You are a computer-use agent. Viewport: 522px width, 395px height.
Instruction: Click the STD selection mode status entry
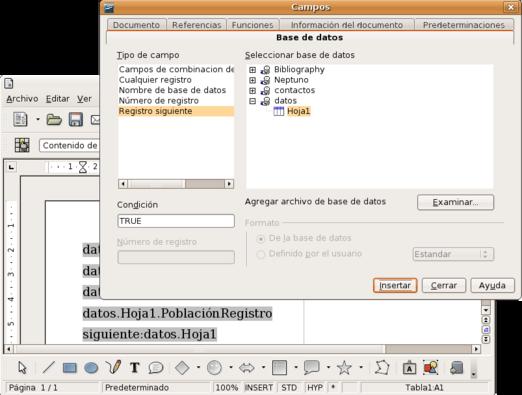pos(289,388)
